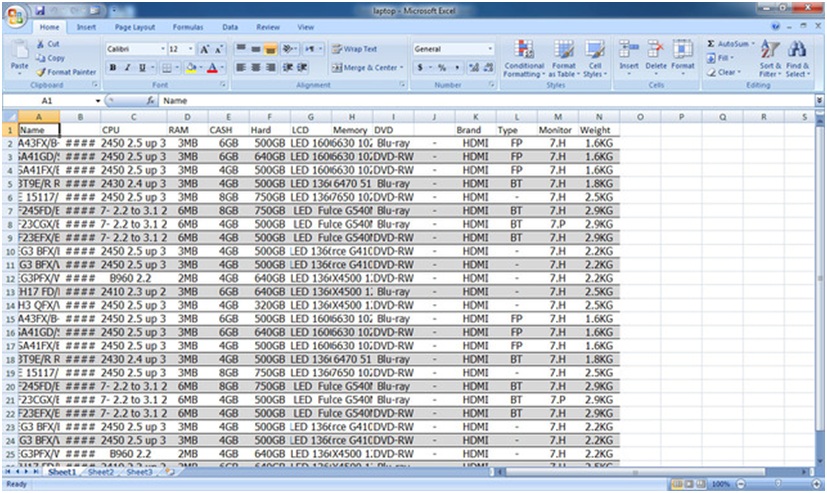Open the Insert ribbon tab
The height and width of the screenshot is (493, 827).
86,27
